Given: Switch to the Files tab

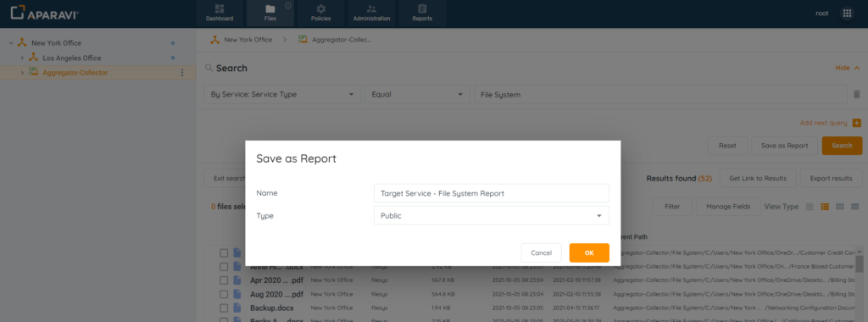Looking at the screenshot, I should [270, 14].
